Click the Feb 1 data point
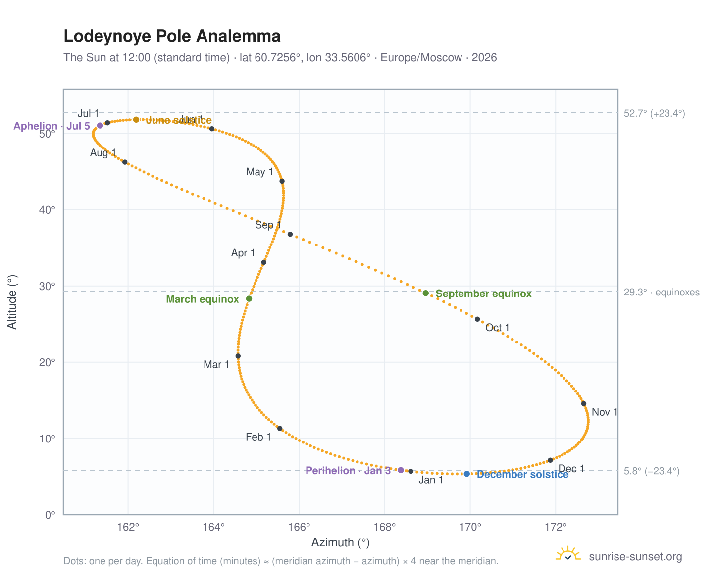This screenshot has width=717, height=588. pyautogui.click(x=280, y=429)
